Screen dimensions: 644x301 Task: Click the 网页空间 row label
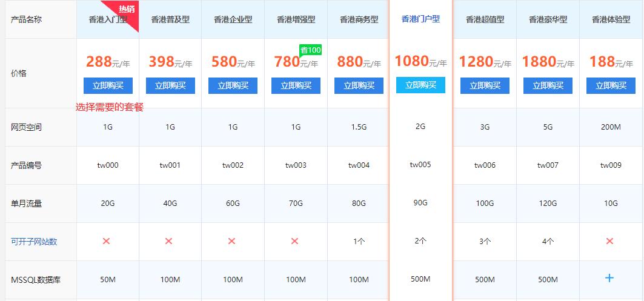pyautogui.click(x=26, y=127)
